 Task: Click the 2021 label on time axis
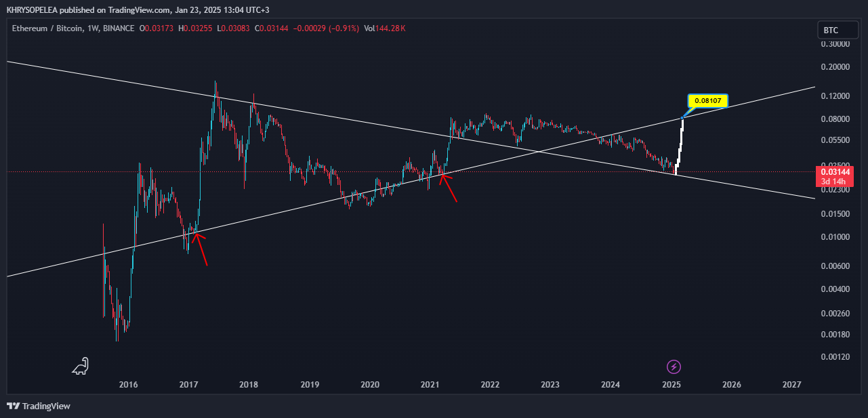430,385
